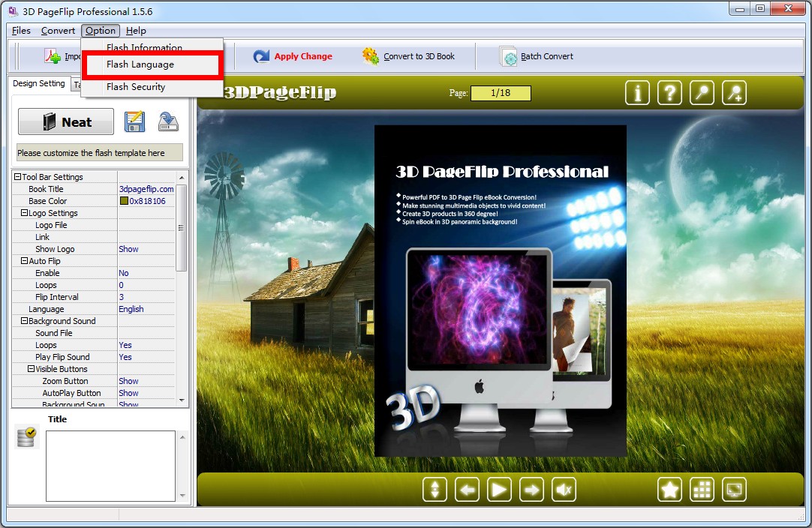
Task: Open the help question mark button
Action: pyautogui.click(x=669, y=93)
